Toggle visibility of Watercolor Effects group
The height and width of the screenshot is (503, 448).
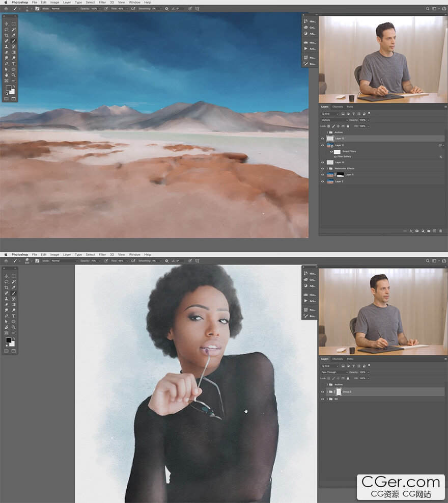[323, 168]
